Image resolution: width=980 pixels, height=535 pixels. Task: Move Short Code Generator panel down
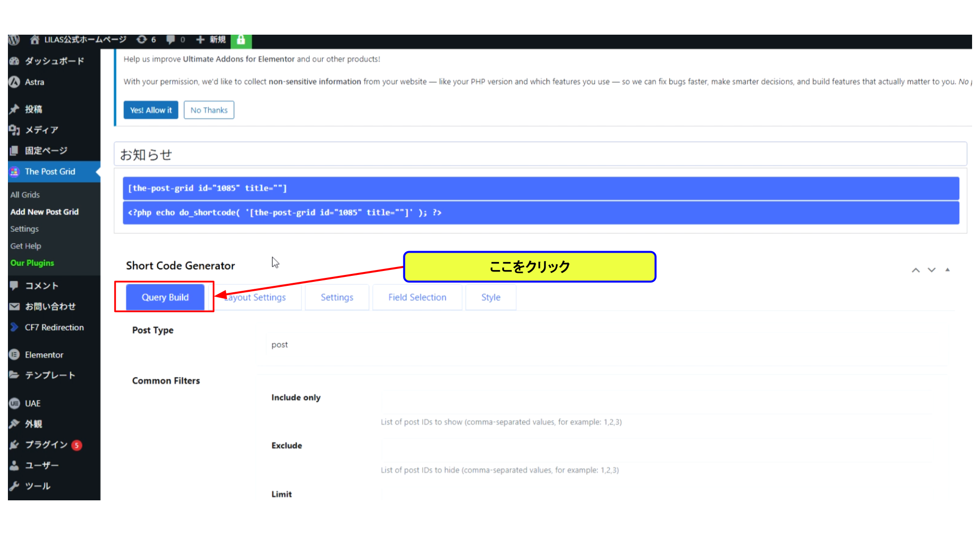(x=931, y=270)
